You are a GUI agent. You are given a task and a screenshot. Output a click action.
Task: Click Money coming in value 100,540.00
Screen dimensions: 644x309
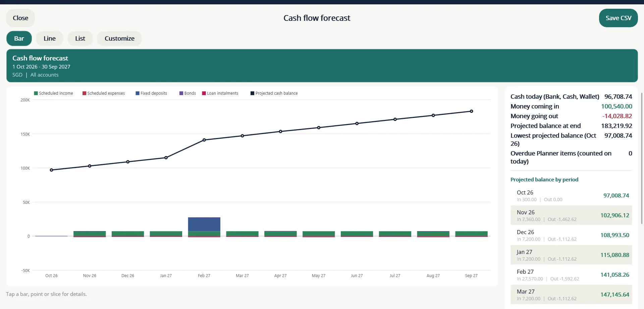coord(616,106)
